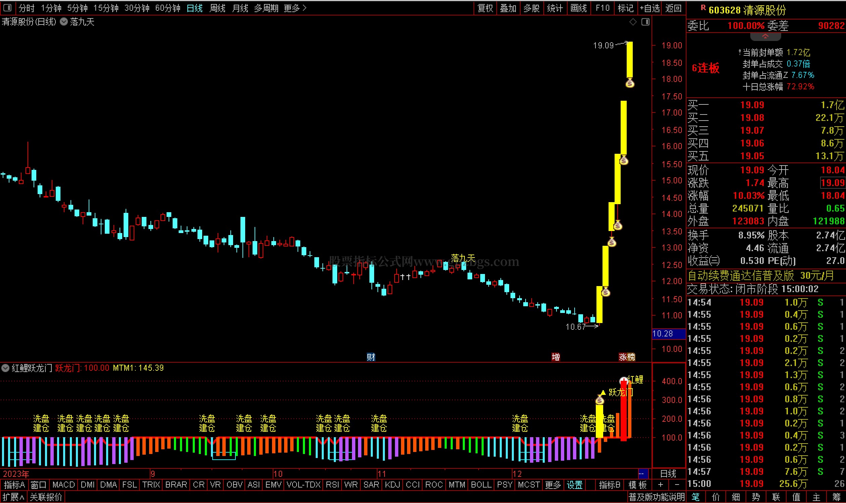The image size is (846, 504).
Task: Click the 财 marker below the chart
Action: point(371,357)
